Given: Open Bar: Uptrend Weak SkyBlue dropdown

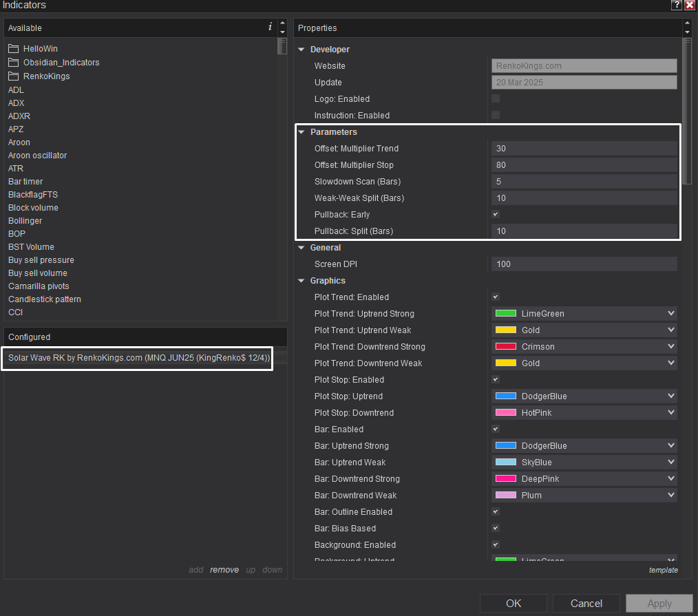Looking at the screenshot, I should click(x=584, y=462).
